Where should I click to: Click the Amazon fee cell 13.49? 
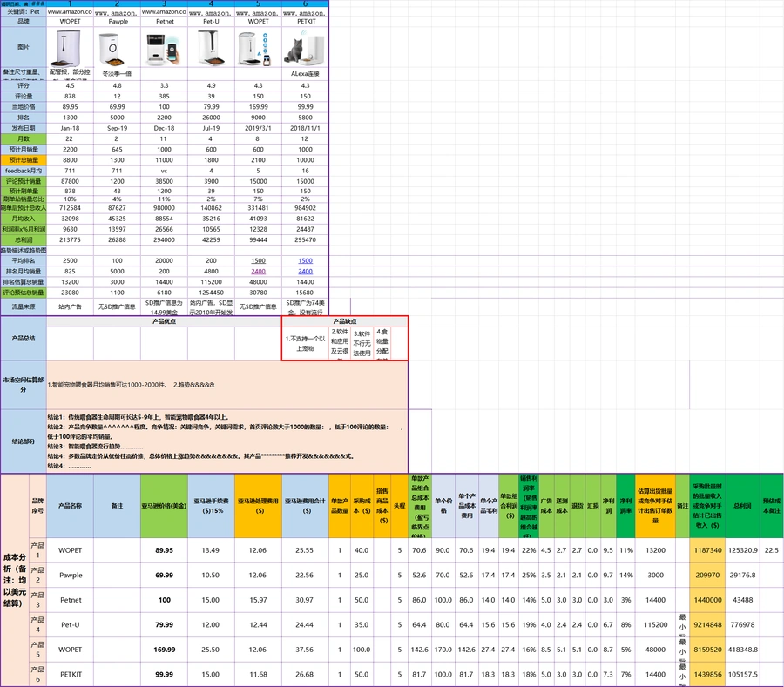coord(211,550)
